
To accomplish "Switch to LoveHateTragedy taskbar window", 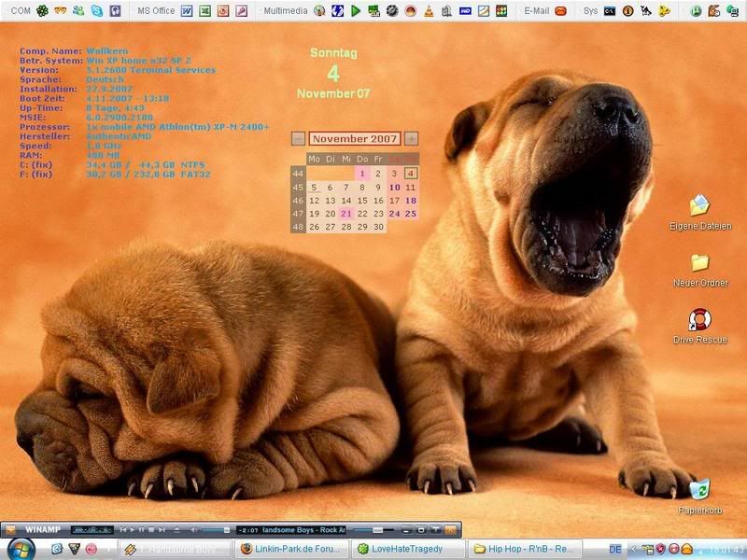I will [407, 549].
